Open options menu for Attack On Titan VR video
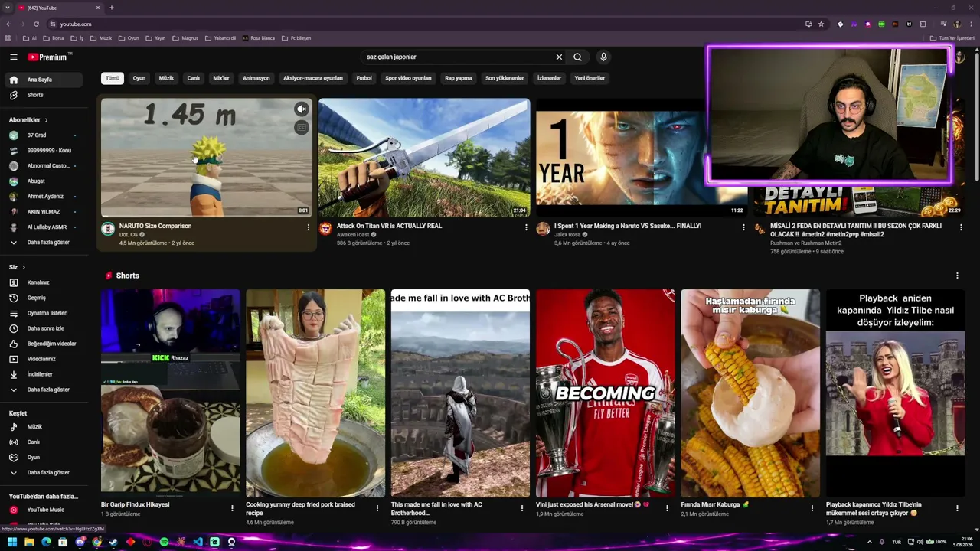This screenshot has height=551, width=980. coord(526,227)
